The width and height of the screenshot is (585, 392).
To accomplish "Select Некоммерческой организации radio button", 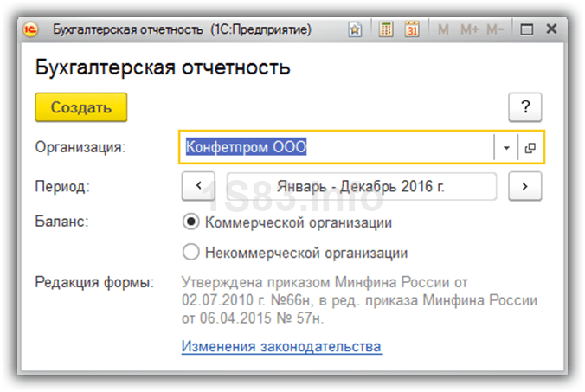I will point(190,253).
